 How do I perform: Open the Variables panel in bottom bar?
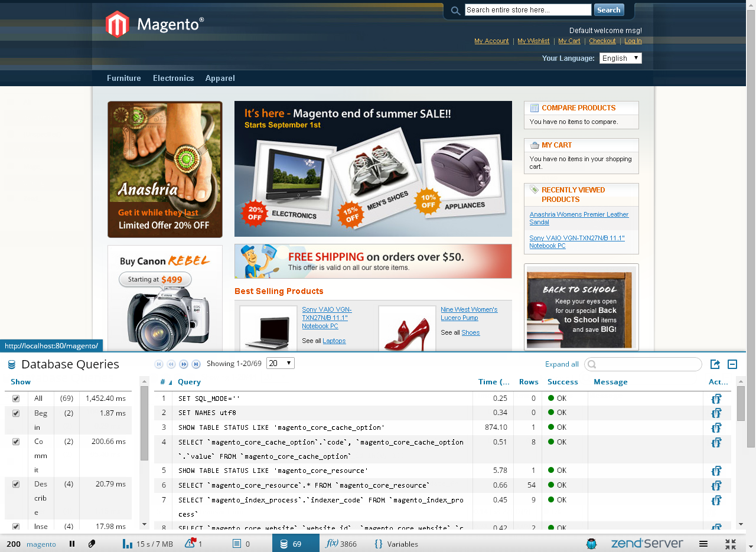(x=396, y=544)
